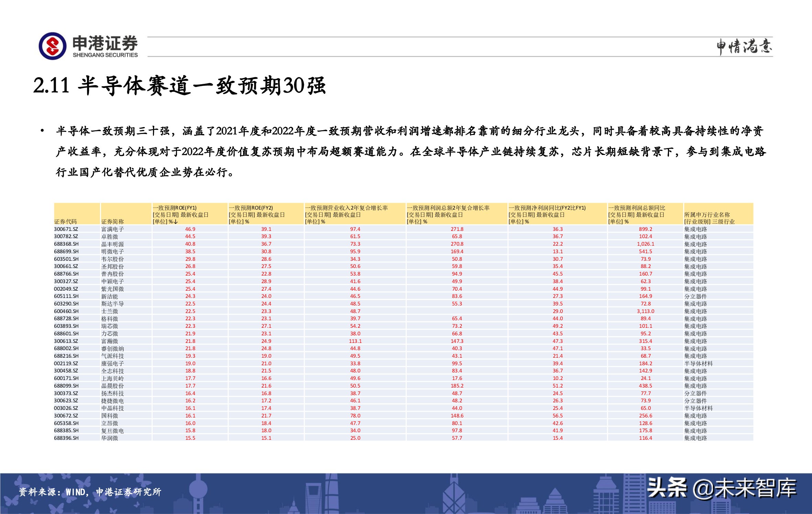Click the 一致预测营业收入2年复合增长率 header
Image resolution: width=812 pixels, height=514 pixels.
point(355,214)
